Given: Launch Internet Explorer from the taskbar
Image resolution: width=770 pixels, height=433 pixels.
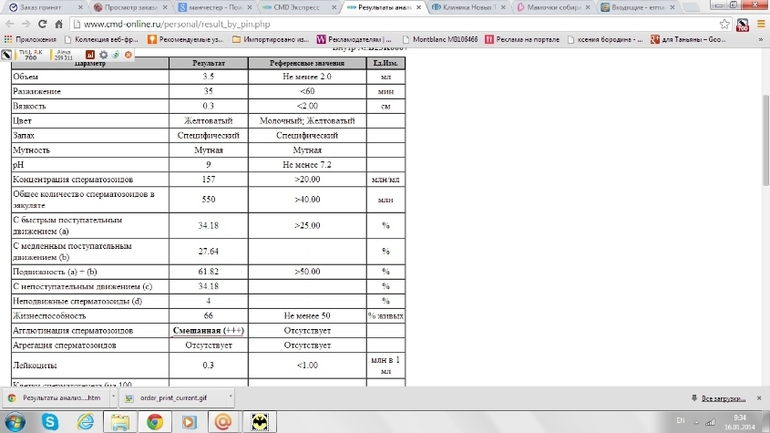Looking at the screenshot, I should click(x=85, y=422).
